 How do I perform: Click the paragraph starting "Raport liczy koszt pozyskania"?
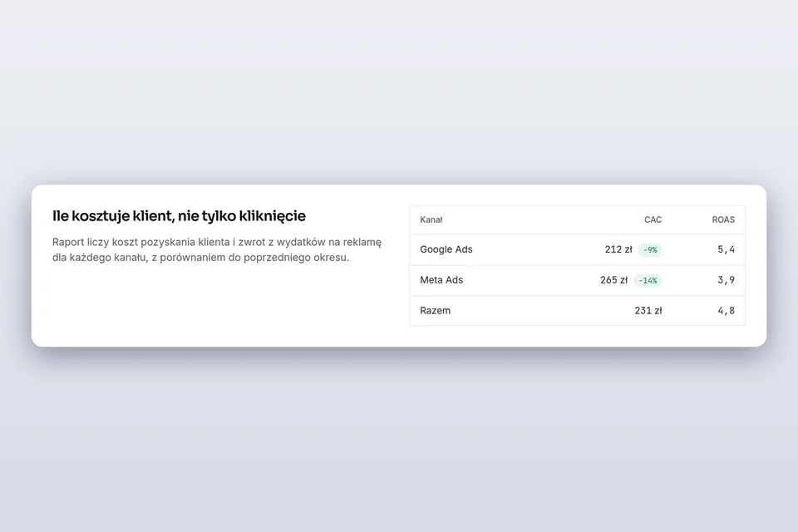[x=217, y=250]
